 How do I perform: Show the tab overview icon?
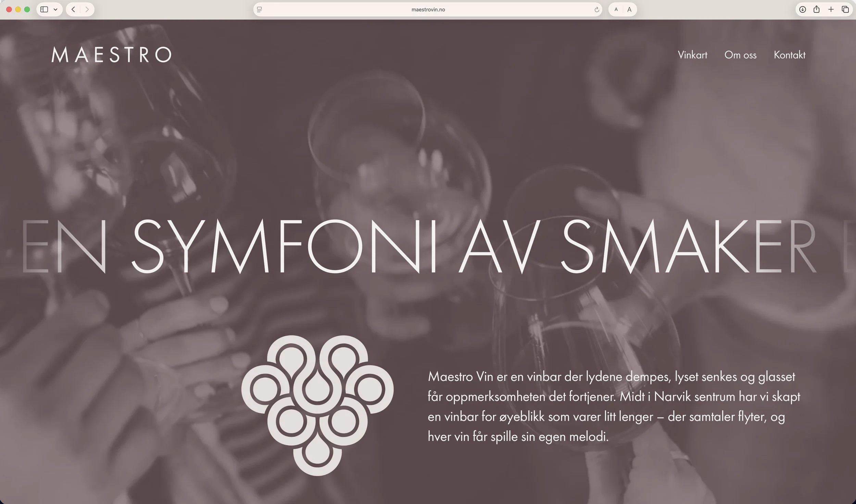[x=845, y=10]
